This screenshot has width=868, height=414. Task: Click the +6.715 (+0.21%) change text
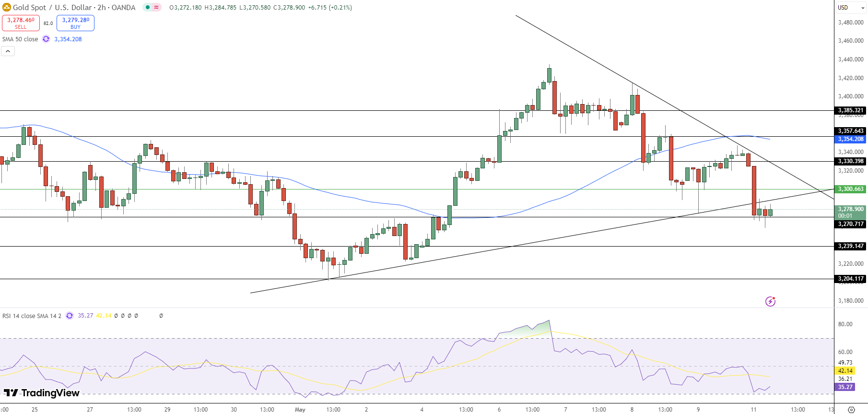click(330, 8)
